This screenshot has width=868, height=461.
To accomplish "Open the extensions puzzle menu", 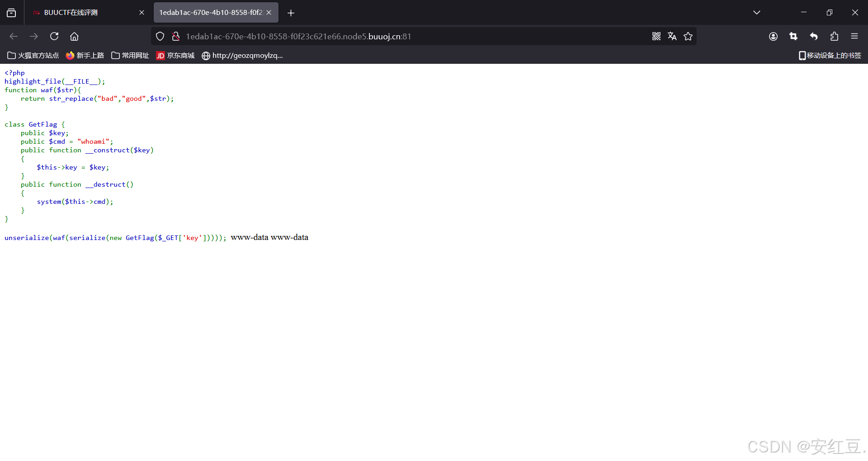I will tap(834, 36).
